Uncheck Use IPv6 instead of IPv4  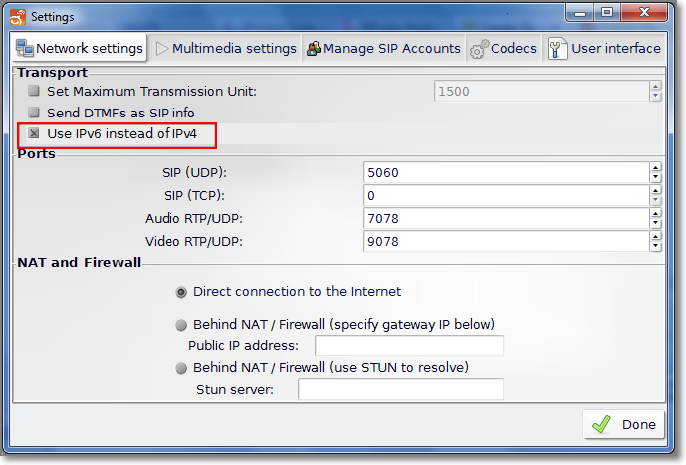tap(34, 133)
